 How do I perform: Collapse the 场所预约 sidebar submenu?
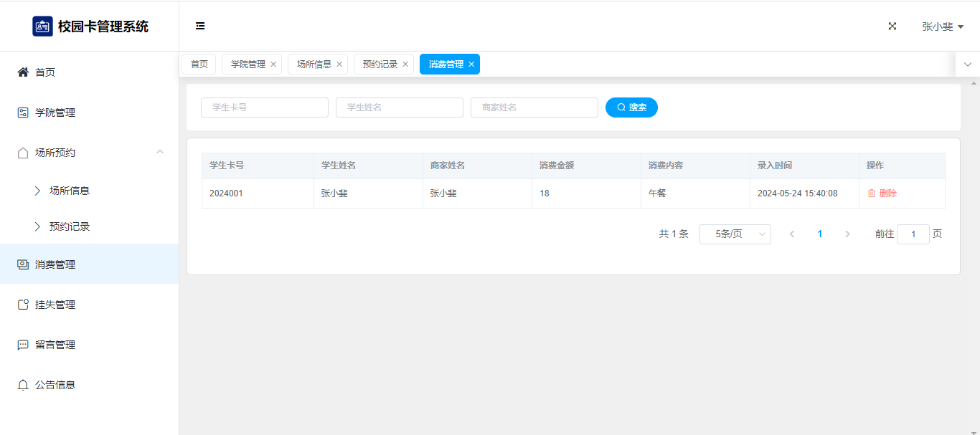(160, 152)
